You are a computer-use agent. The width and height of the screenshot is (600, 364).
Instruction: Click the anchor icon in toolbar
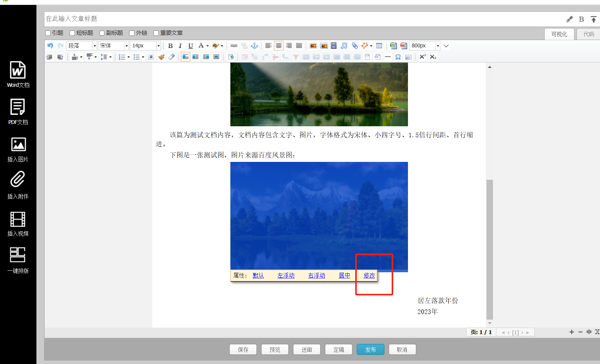255,46
